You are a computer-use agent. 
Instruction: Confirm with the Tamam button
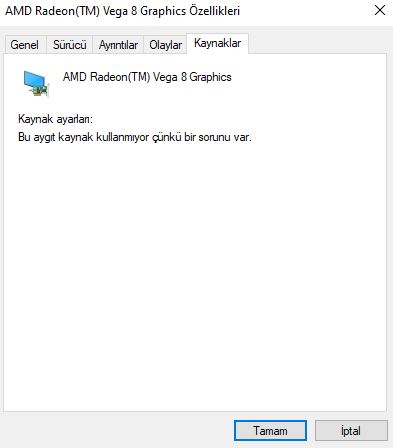[x=270, y=431]
